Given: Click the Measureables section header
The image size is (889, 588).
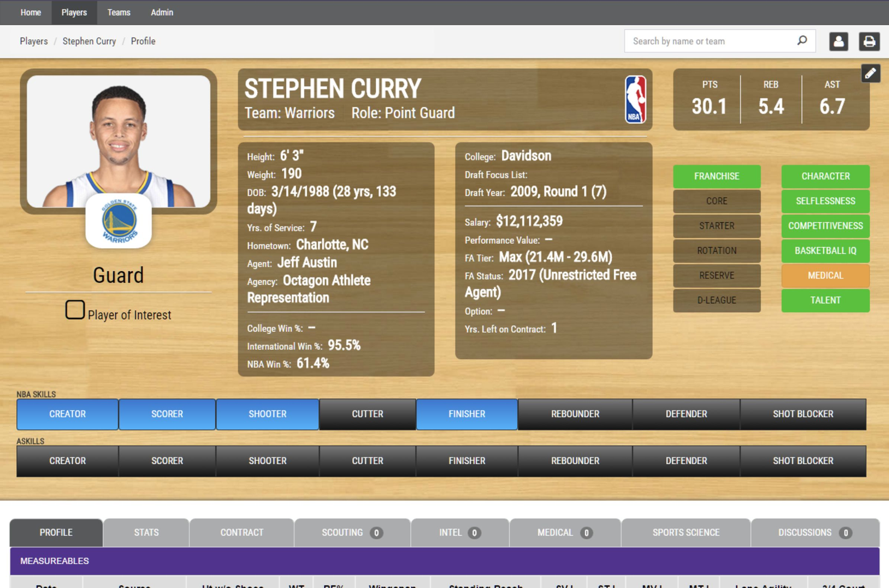Looking at the screenshot, I should [x=444, y=561].
